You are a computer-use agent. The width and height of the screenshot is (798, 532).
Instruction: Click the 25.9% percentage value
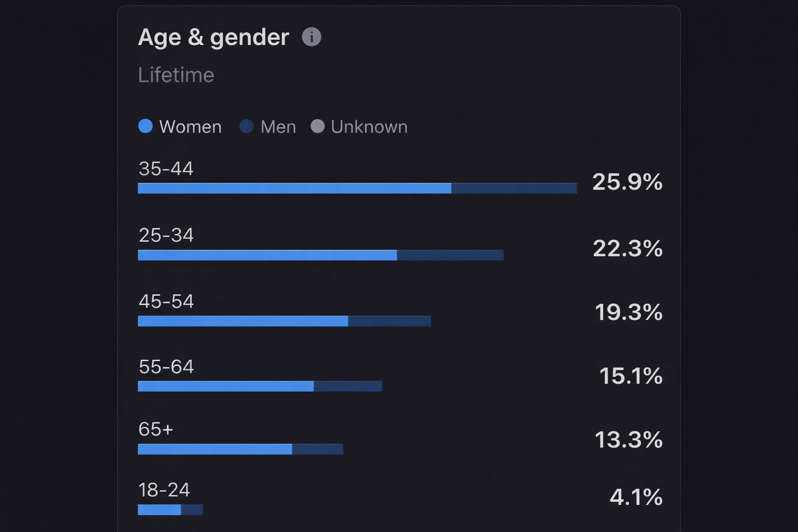coord(627,183)
